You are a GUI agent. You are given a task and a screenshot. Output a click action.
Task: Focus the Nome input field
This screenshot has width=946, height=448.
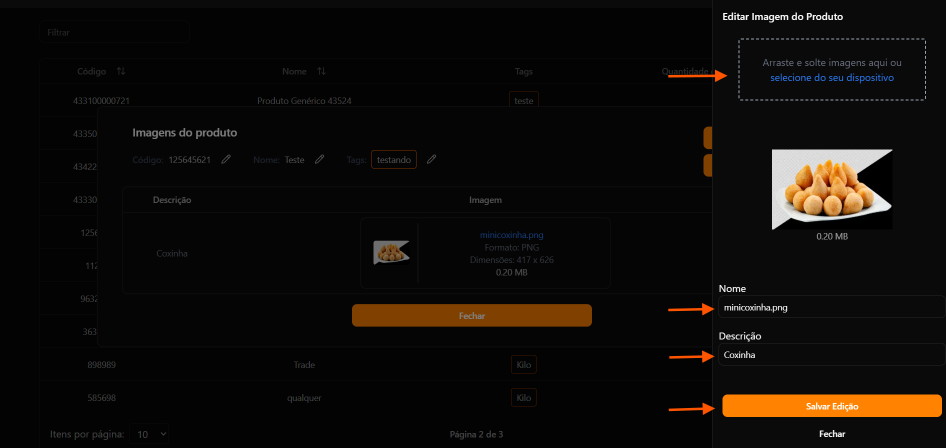click(x=831, y=307)
